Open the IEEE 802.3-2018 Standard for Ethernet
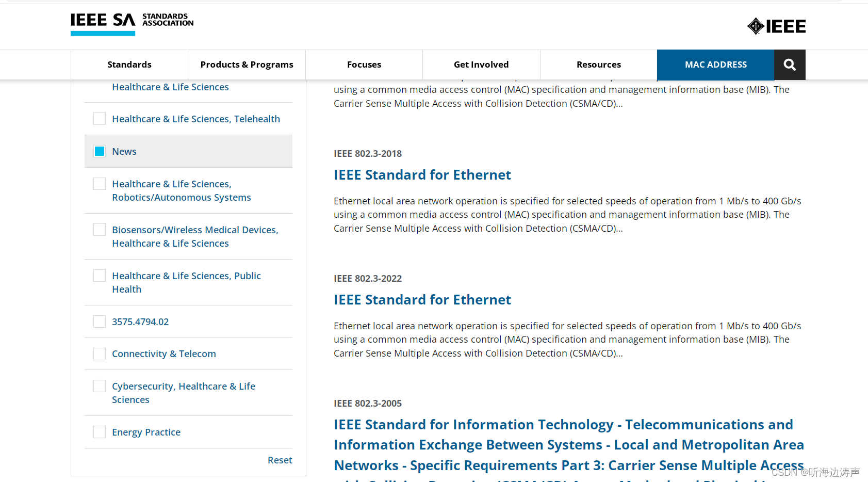868x482 pixels. (422, 174)
